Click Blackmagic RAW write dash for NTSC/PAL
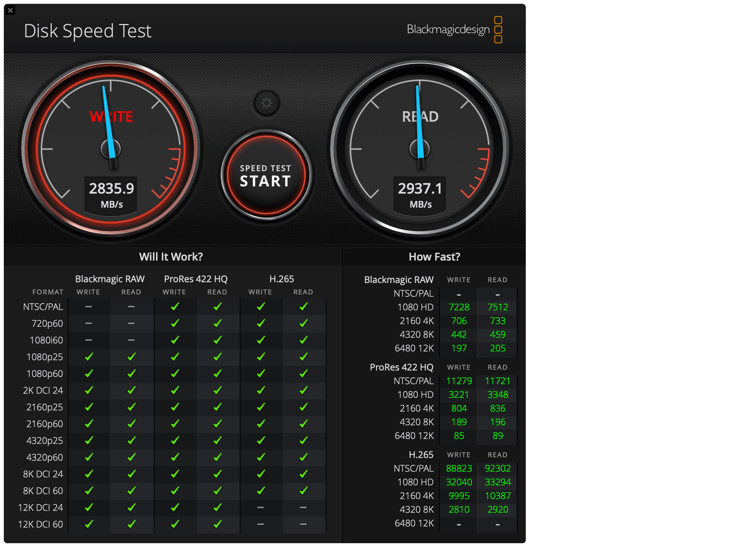The width and height of the screenshot is (756, 547). [x=89, y=307]
